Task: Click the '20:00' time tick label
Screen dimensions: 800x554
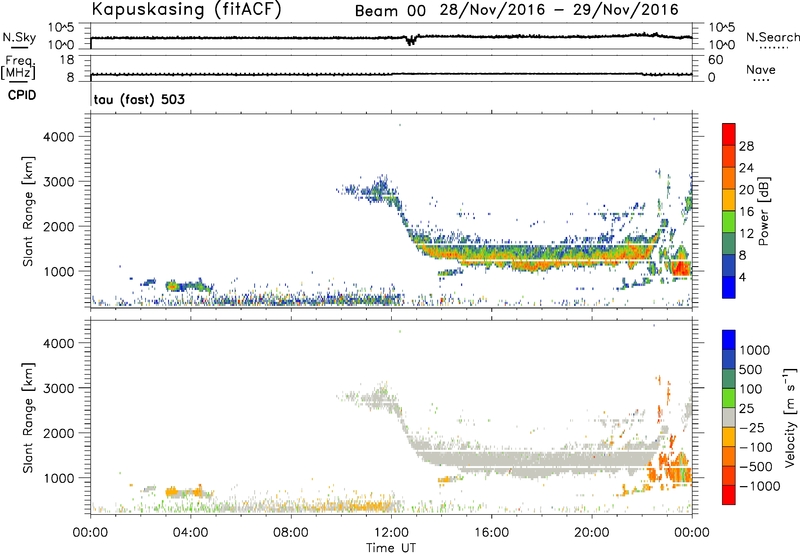Action: (591, 533)
